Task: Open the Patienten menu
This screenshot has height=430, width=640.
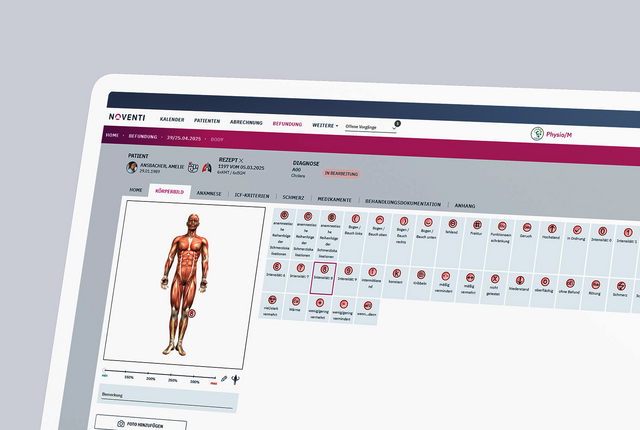Action: tap(207, 121)
